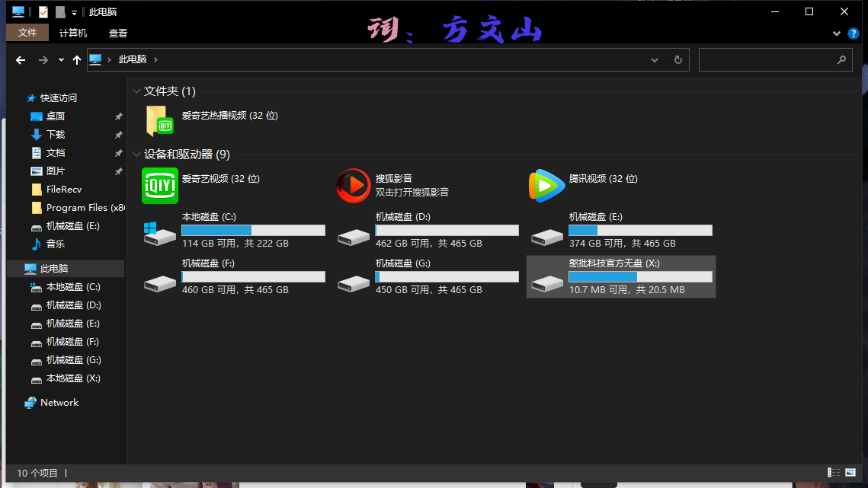Switch to large icons view in status bar

[x=850, y=473]
